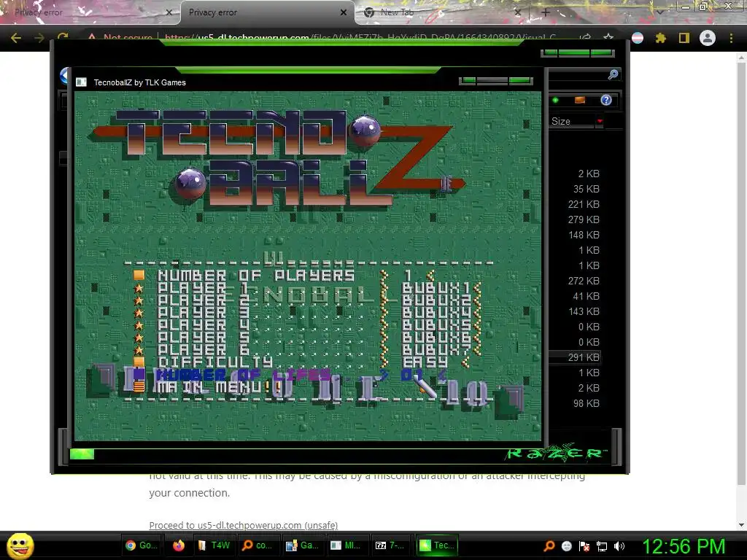
Task: Select NUMBER OF PLAYERS option in game menu
Action: pos(256,275)
